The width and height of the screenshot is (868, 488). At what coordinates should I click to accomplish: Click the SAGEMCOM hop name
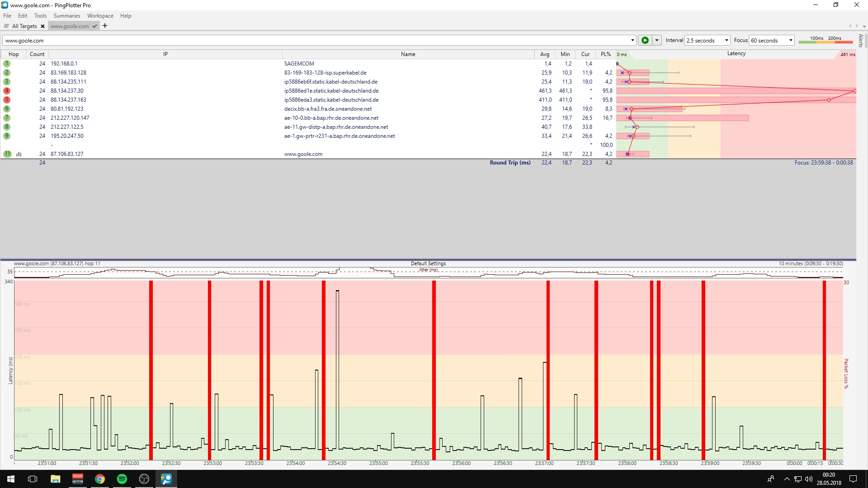[x=299, y=64]
